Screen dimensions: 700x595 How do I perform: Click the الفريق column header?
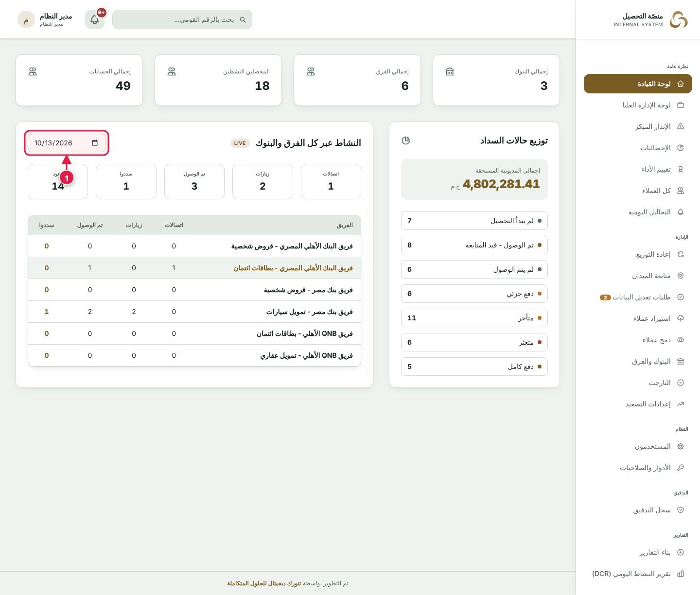pyautogui.click(x=345, y=225)
